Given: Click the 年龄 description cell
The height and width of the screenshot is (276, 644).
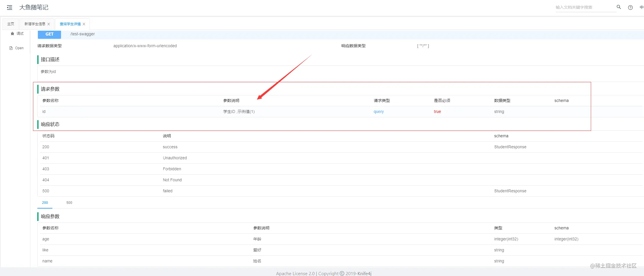Looking at the screenshot, I should click(257, 239).
